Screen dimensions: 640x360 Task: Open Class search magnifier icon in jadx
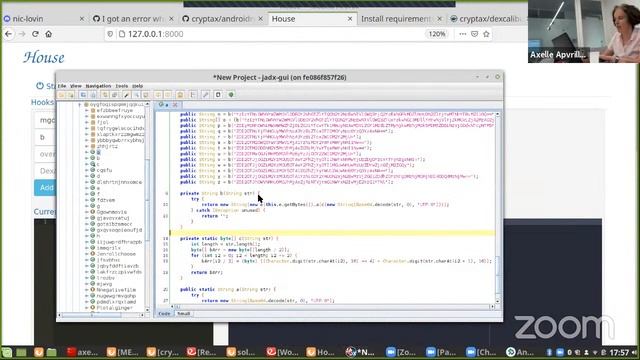[x=136, y=95]
